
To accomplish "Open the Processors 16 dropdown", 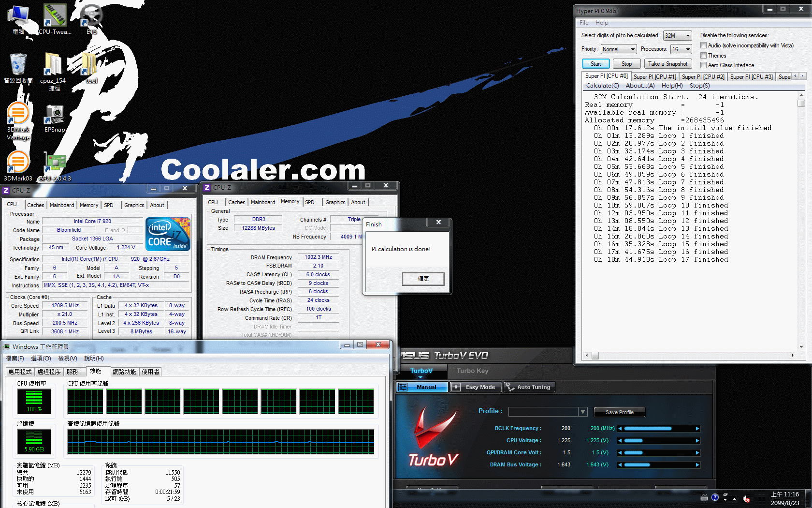I will (x=681, y=49).
